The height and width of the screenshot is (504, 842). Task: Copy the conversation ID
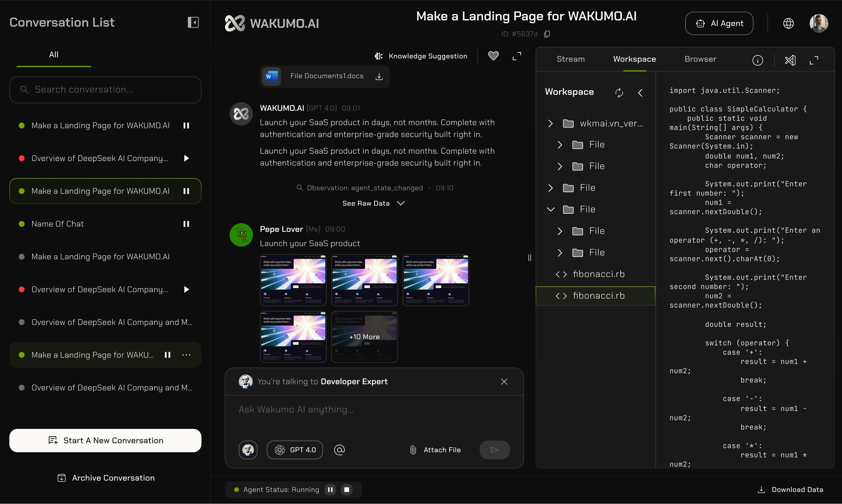click(547, 34)
